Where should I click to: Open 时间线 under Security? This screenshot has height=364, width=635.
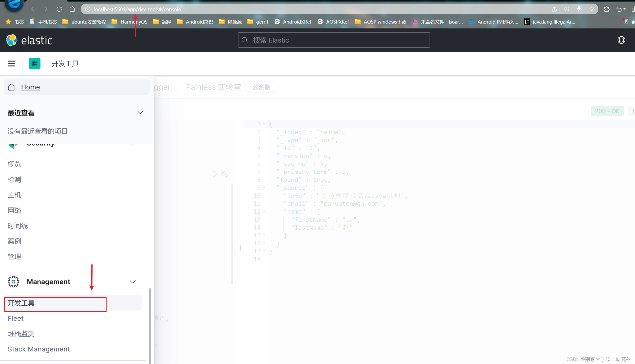click(x=18, y=226)
